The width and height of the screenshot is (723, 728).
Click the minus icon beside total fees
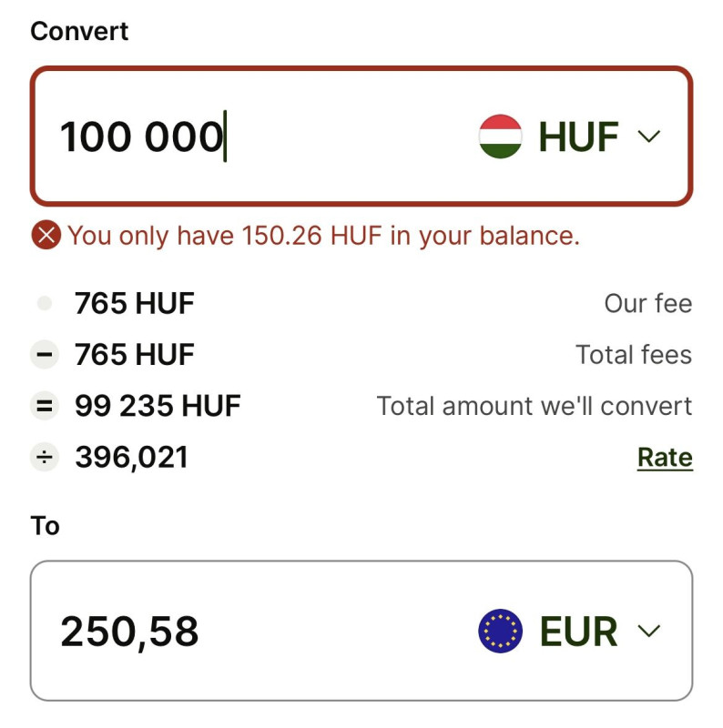pyautogui.click(x=44, y=354)
